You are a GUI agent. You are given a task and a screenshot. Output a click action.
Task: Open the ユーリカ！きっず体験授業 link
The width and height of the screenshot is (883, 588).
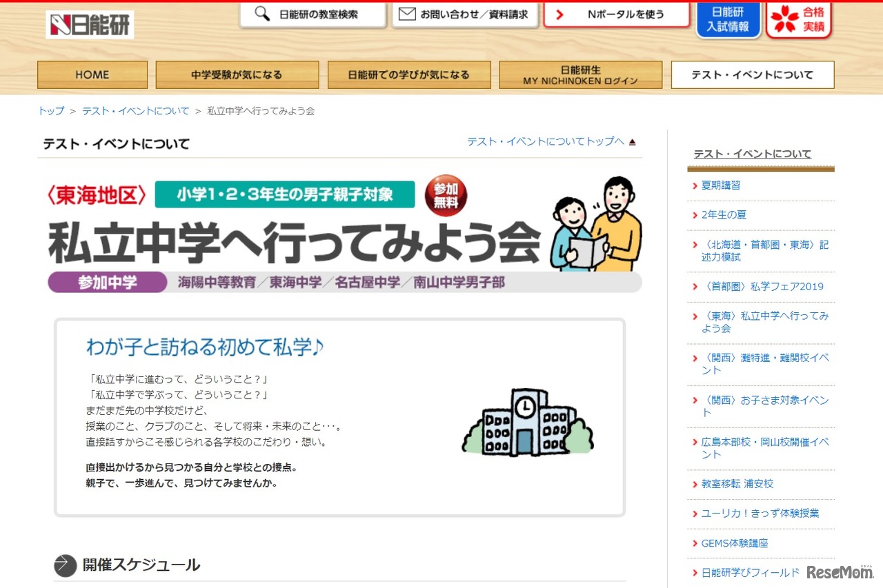click(x=760, y=514)
